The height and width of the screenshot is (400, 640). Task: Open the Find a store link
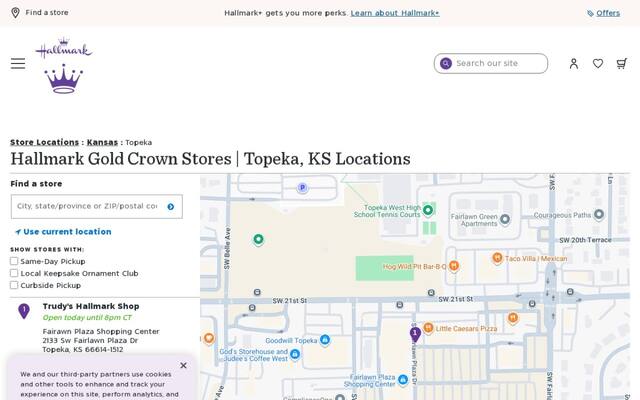pyautogui.click(x=47, y=13)
